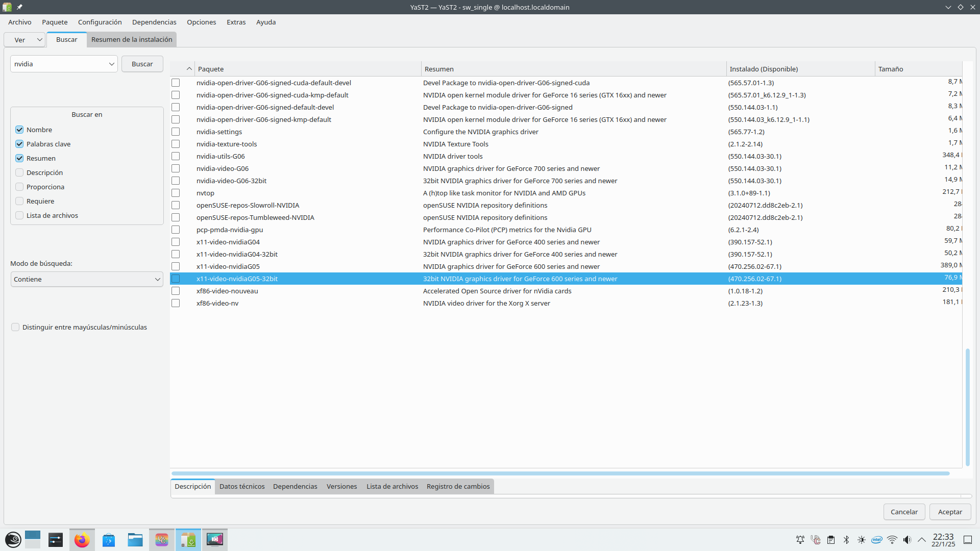Check the nvidia-settings package checkbox
980x551 pixels.
coord(176,132)
